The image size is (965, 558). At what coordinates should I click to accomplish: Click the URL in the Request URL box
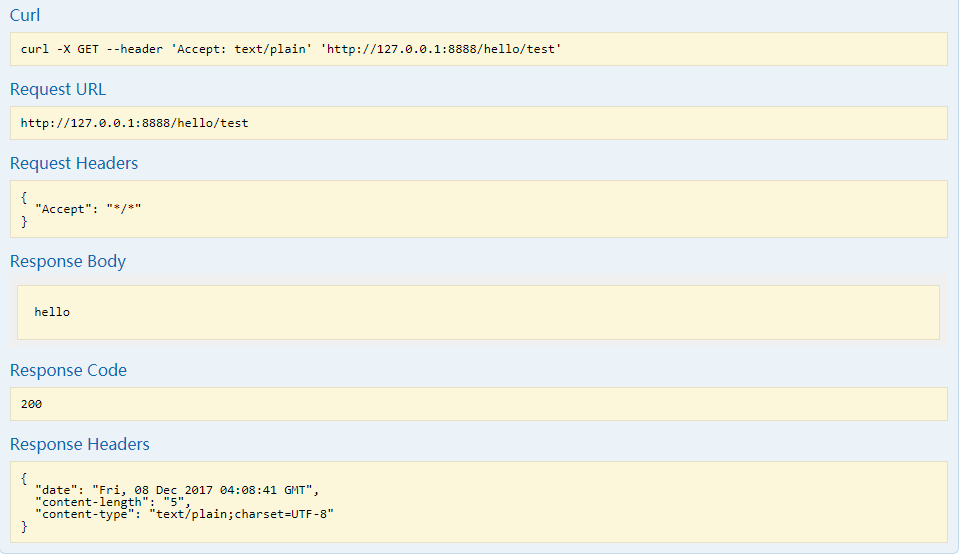tap(134, 123)
